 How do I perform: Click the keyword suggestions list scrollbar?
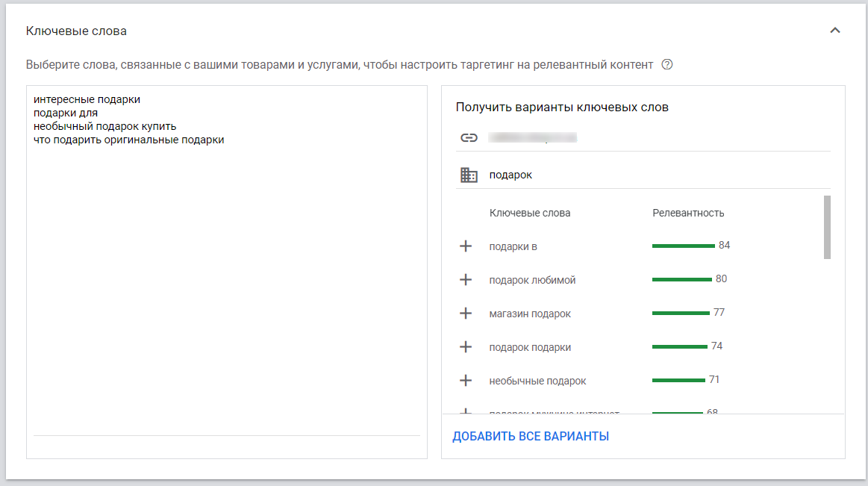[827, 227]
